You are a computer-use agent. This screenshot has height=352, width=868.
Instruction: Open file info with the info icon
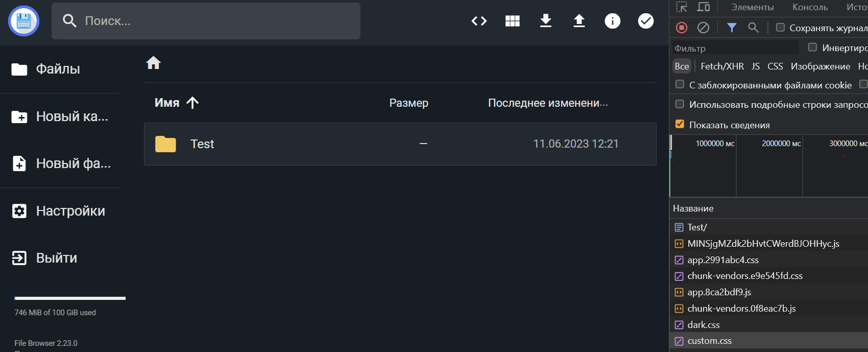[612, 21]
